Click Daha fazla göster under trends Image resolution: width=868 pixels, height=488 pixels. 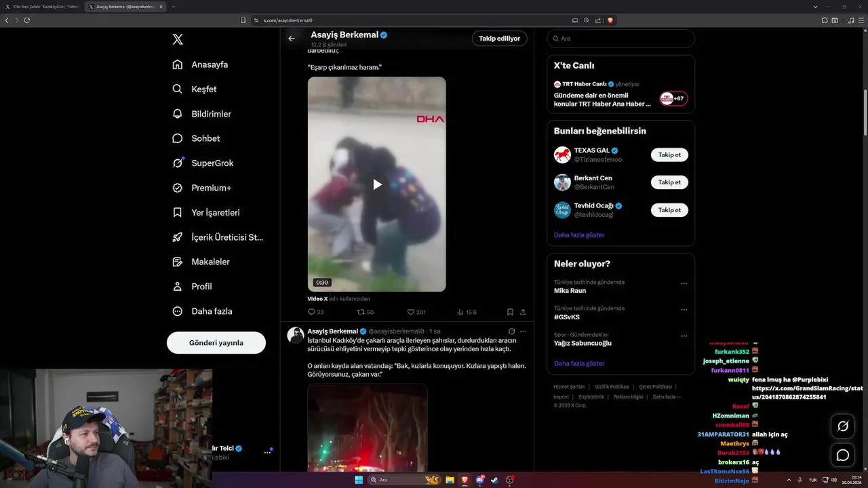click(579, 363)
